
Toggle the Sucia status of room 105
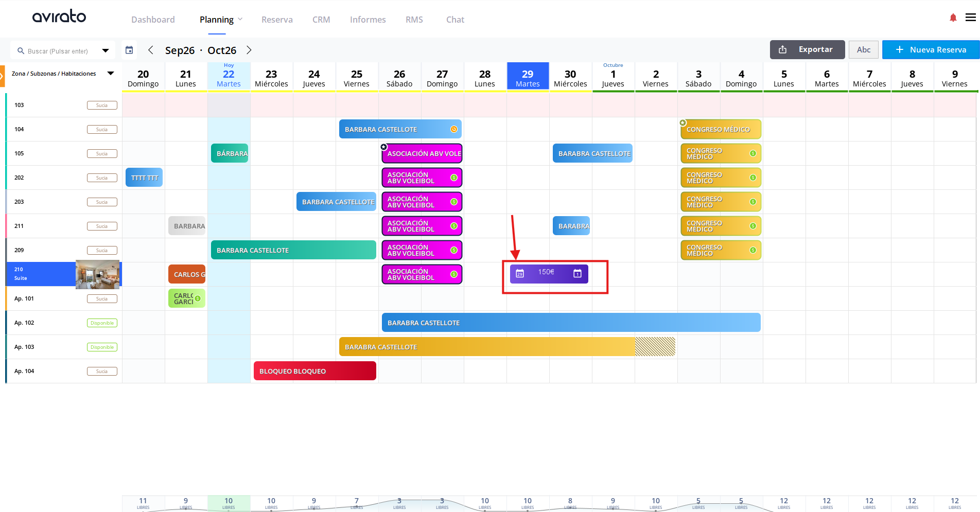click(102, 154)
